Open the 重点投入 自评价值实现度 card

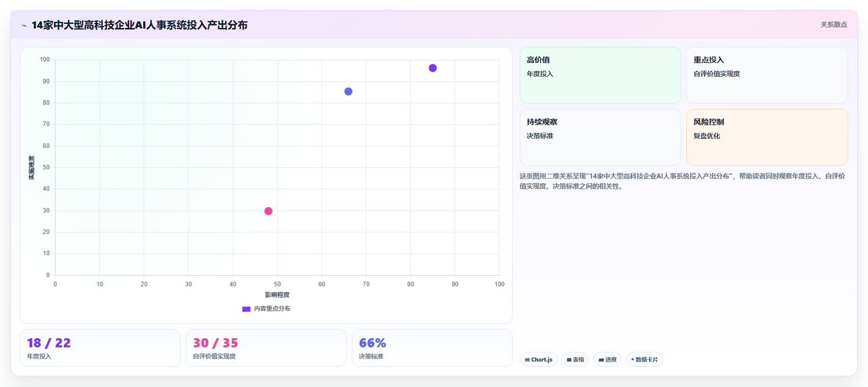point(767,75)
